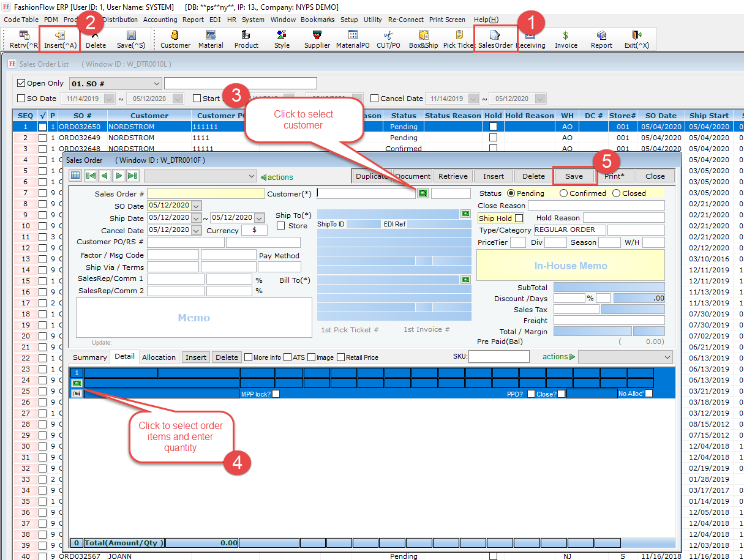Expand the bottom-right actions dropdown
The image size is (744, 560).
(x=667, y=357)
